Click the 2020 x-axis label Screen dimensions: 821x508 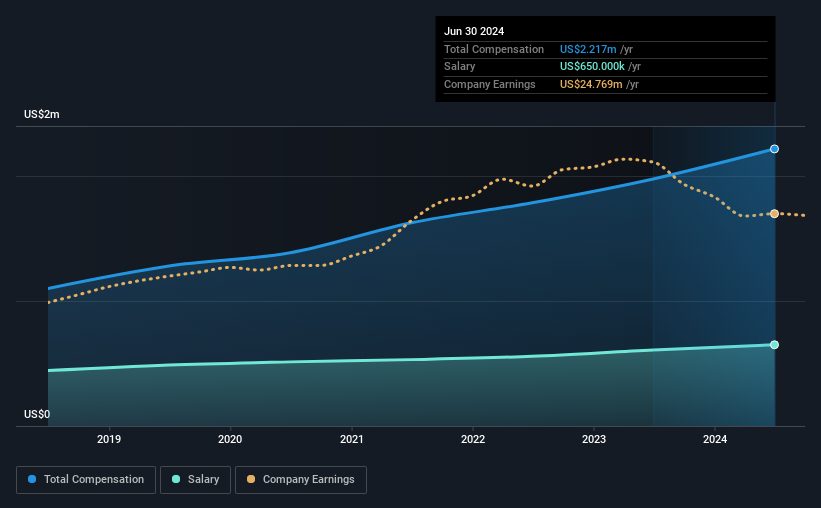230,439
